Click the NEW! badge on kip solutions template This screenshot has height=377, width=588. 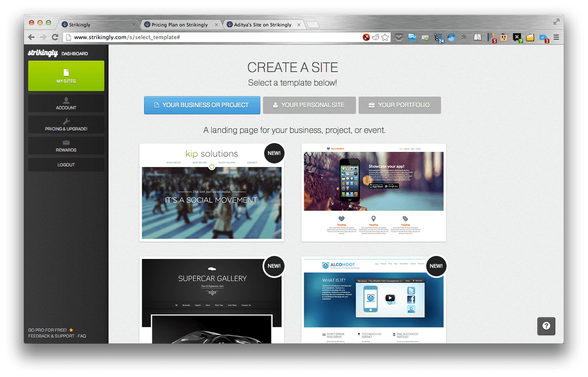click(x=274, y=153)
